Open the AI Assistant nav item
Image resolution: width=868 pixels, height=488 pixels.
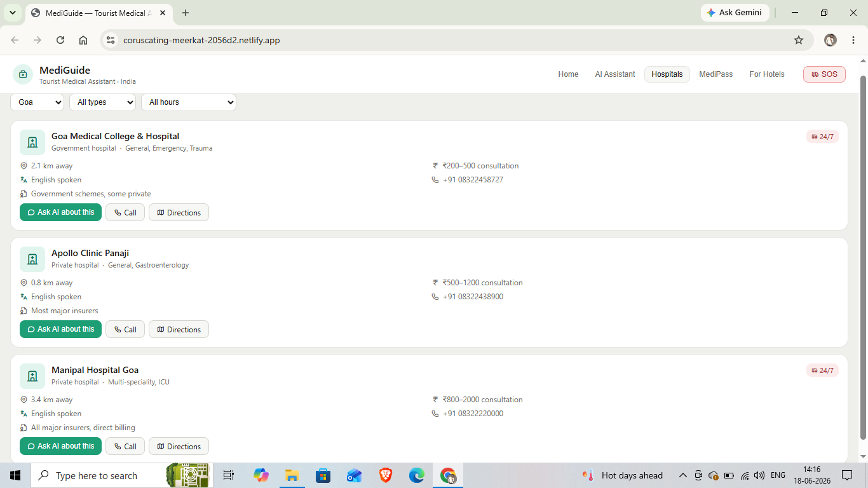click(x=615, y=74)
